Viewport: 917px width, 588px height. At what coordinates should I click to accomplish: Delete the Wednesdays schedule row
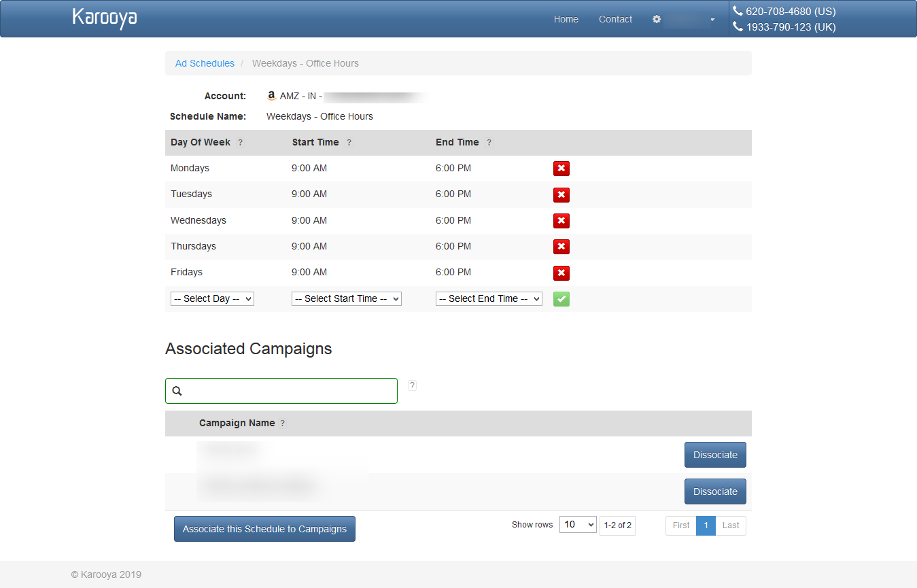tap(561, 221)
